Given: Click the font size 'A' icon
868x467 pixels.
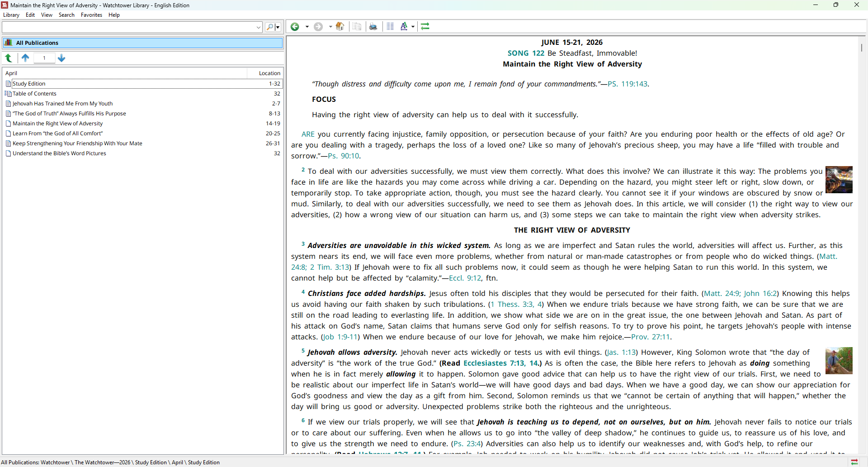Looking at the screenshot, I should click(404, 27).
